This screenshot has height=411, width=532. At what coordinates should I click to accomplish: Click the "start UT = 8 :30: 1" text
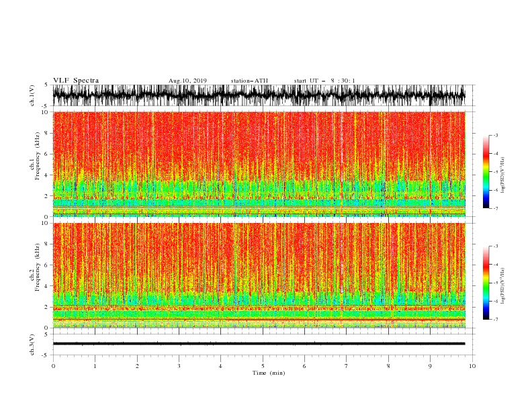324,81
